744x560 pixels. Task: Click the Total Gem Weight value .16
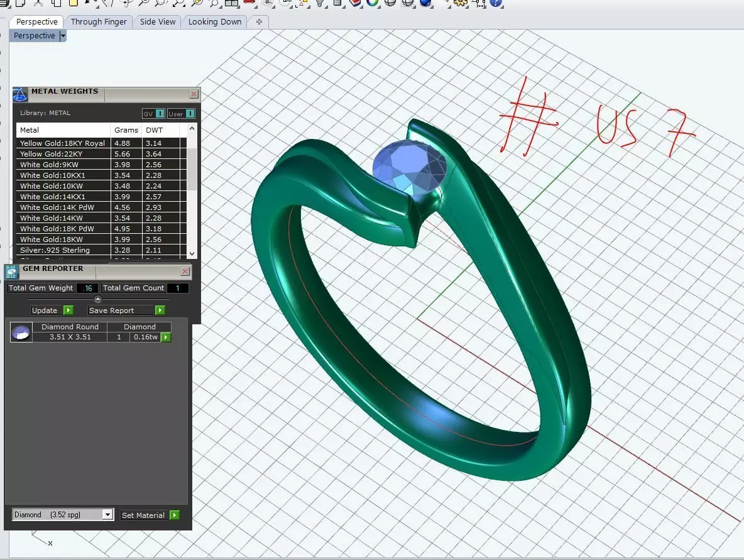(x=88, y=288)
